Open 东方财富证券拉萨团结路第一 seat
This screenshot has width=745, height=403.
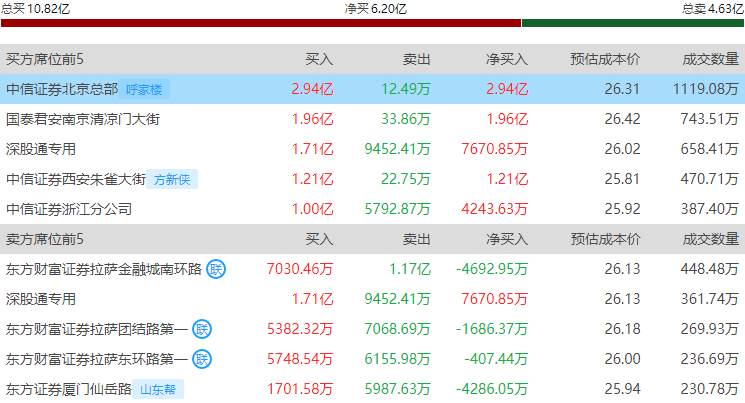click(x=96, y=329)
